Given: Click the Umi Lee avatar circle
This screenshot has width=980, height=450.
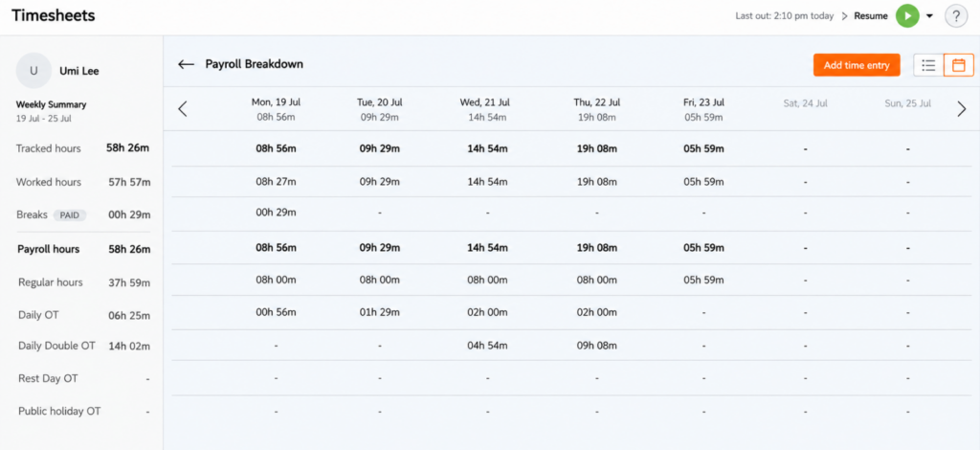Looking at the screenshot, I should pyautogui.click(x=33, y=71).
